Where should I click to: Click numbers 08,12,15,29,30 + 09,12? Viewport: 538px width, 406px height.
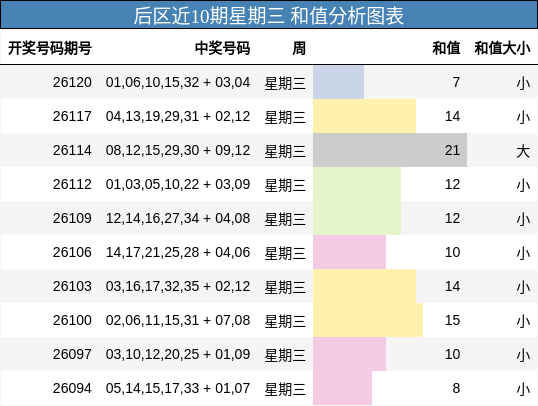pos(178,150)
